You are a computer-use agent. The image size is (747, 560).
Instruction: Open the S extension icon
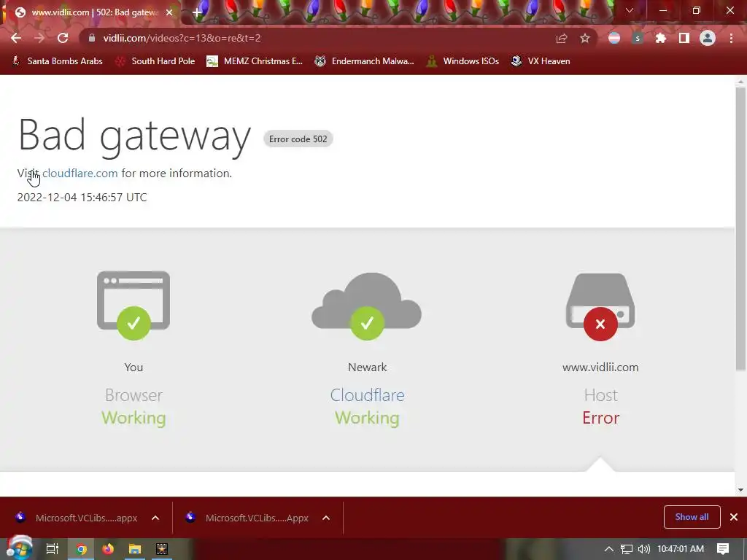pyautogui.click(x=638, y=38)
